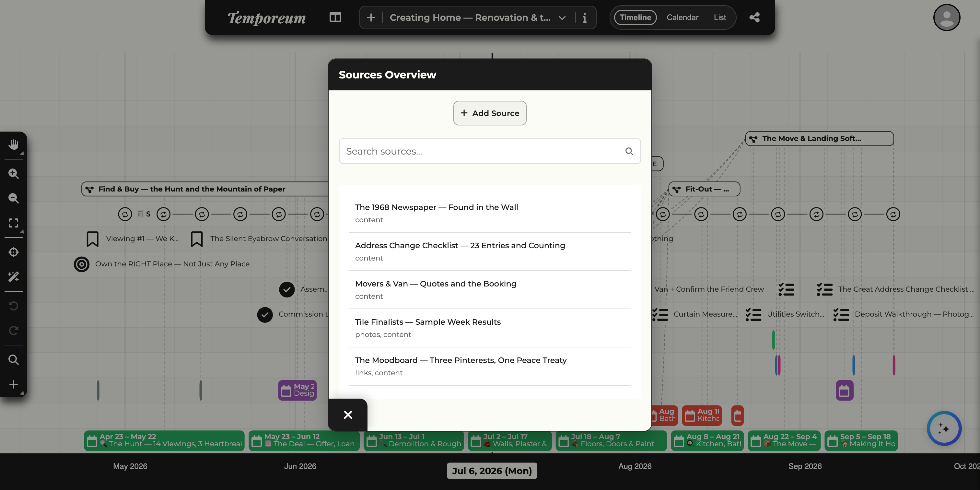Viewport: 980px width, 490px height.
Task: Click the bookmark icon for Viewing #1
Action: point(92,239)
